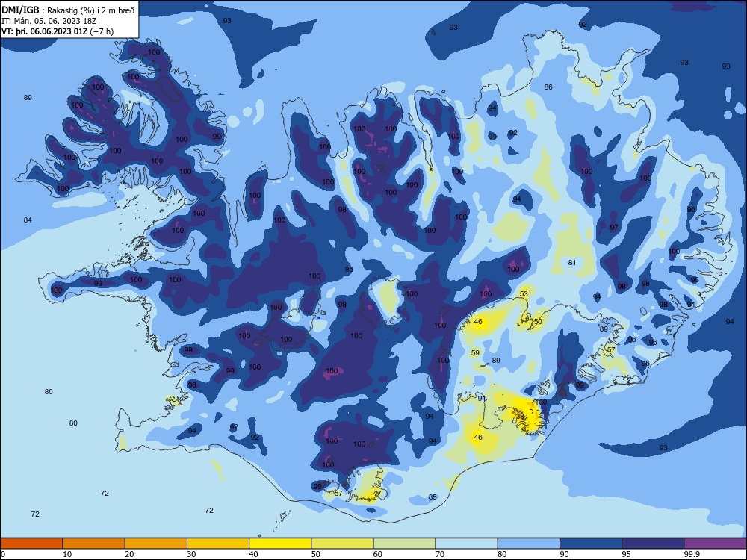Click the '70' label on the color scale
The width and height of the screenshot is (747, 560).
(440, 554)
